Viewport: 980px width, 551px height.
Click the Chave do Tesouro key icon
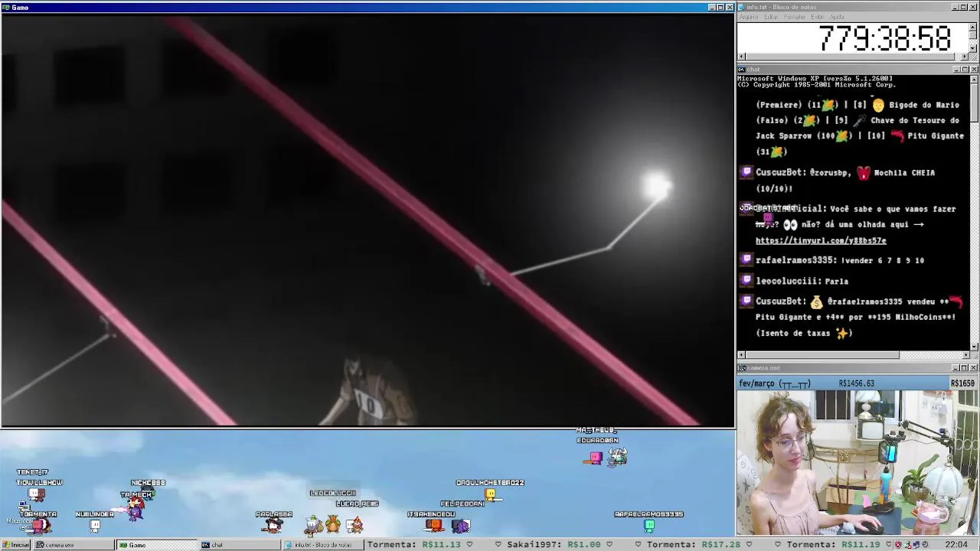tap(860, 120)
